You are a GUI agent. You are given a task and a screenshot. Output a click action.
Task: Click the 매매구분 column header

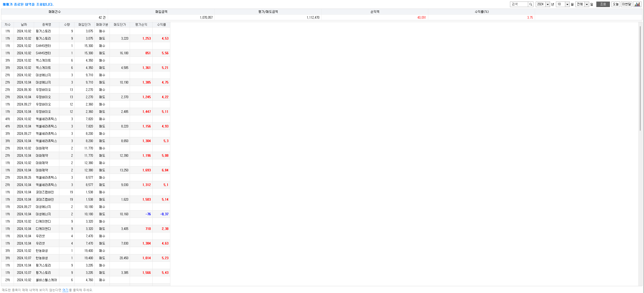(102, 24)
